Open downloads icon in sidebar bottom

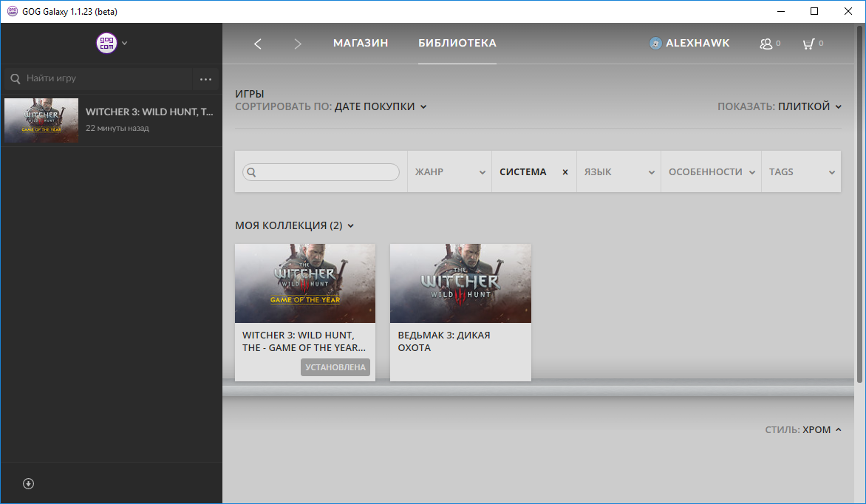29,483
